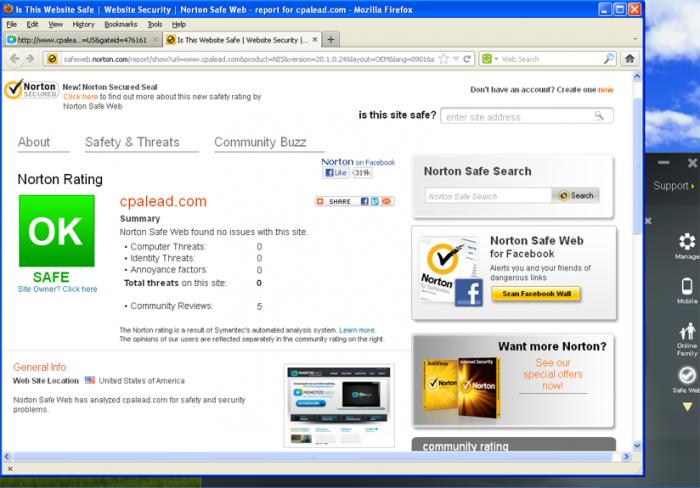This screenshot has width=700, height=488.
Task: Minimize the Norton sidebar panel
Action: pyautogui.click(x=664, y=163)
